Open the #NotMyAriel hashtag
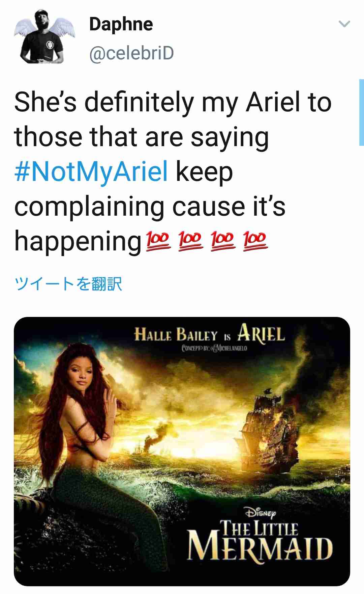Screen dimensions: 364x594 (x=91, y=171)
